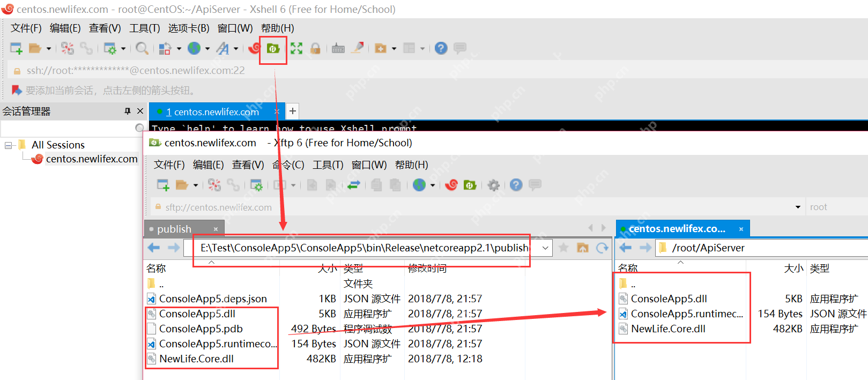Select ConsoleApp5.deps.json in local pane
Viewport: 868px width, 380px height.
pos(213,299)
